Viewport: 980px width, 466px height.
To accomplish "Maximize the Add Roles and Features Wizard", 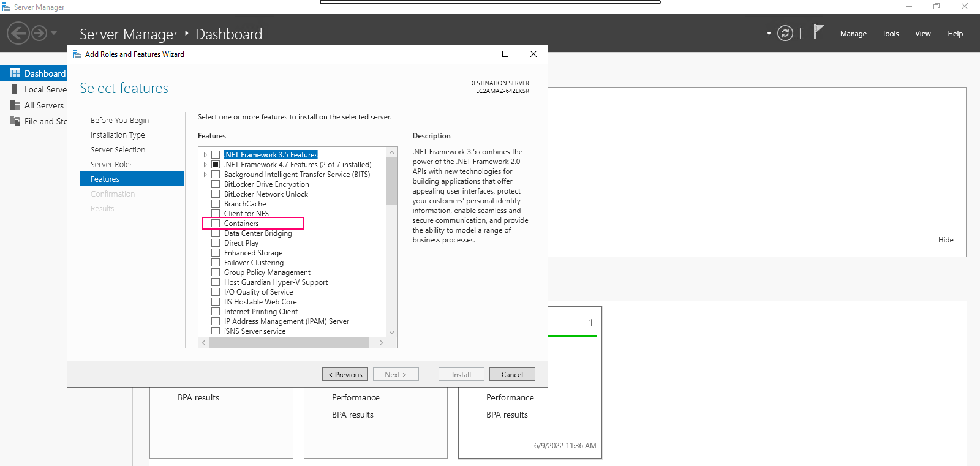I will coord(505,54).
